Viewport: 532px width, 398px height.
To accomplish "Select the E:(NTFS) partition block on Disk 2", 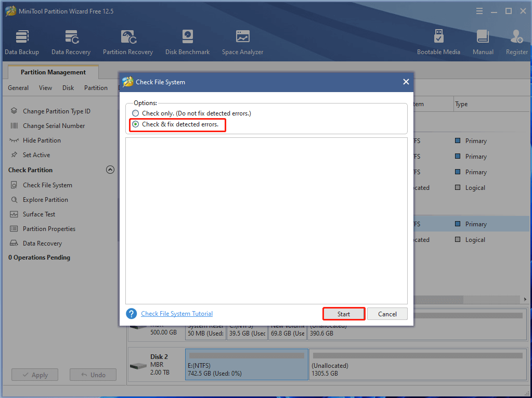I will click(x=246, y=364).
